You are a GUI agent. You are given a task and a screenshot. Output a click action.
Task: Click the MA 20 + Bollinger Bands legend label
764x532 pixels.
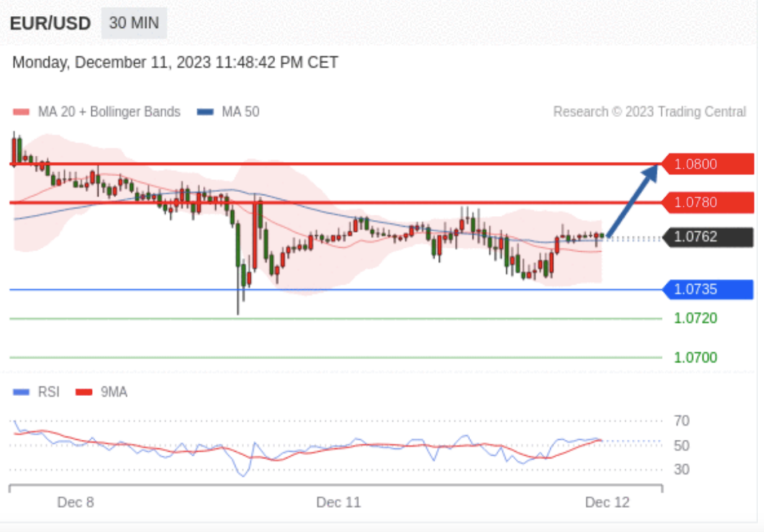coord(109,112)
